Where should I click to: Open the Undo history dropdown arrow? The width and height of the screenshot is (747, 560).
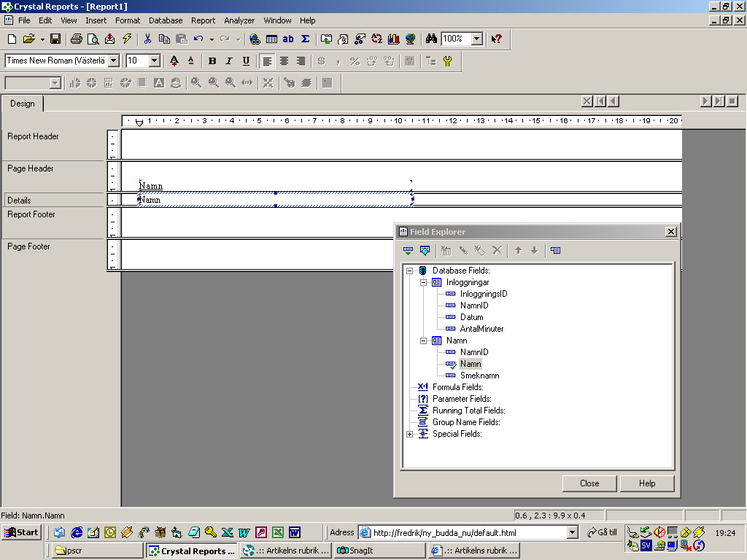(212, 39)
